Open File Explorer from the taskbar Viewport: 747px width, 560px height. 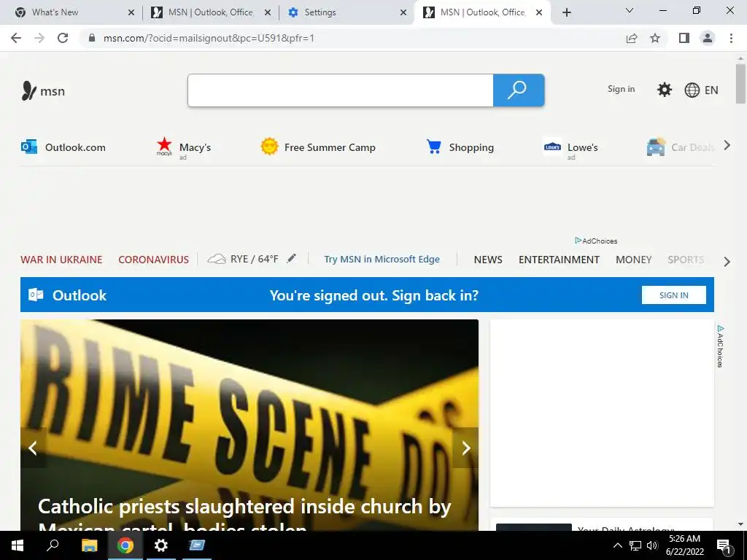click(x=89, y=545)
